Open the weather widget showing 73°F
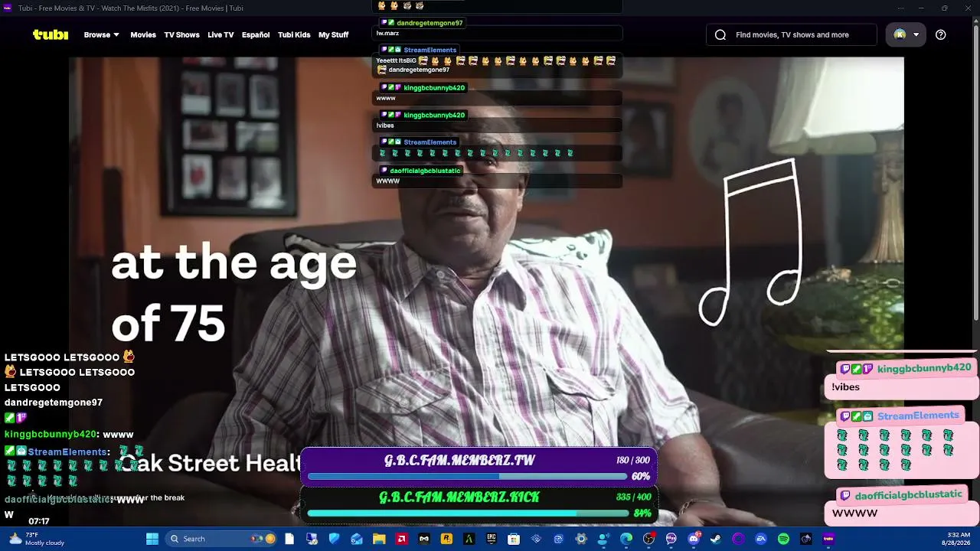This screenshot has height=551, width=980. tap(36, 539)
